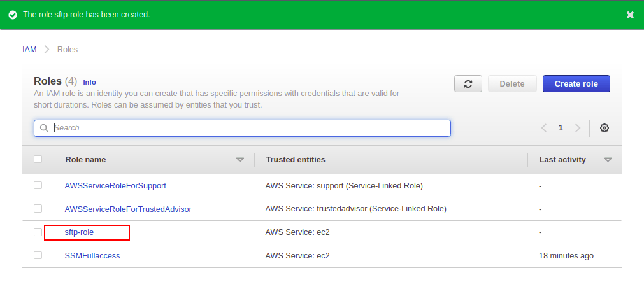Click the disabled Delete button
Viewport: 644px width, 289px height.
click(512, 84)
